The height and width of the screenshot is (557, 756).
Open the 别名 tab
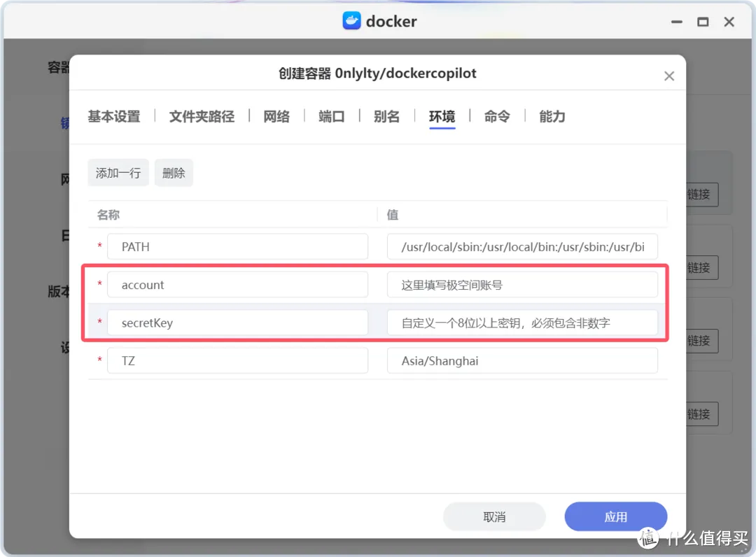tap(386, 117)
